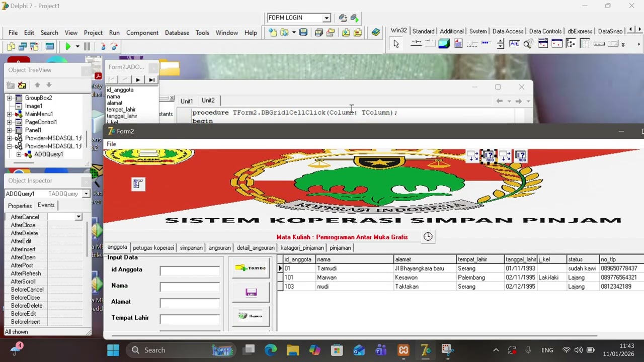Pick the TUpDown component from Win32 palette
The height and width of the screenshot is (362, 644).
pyautogui.click(x=500, y=44)
